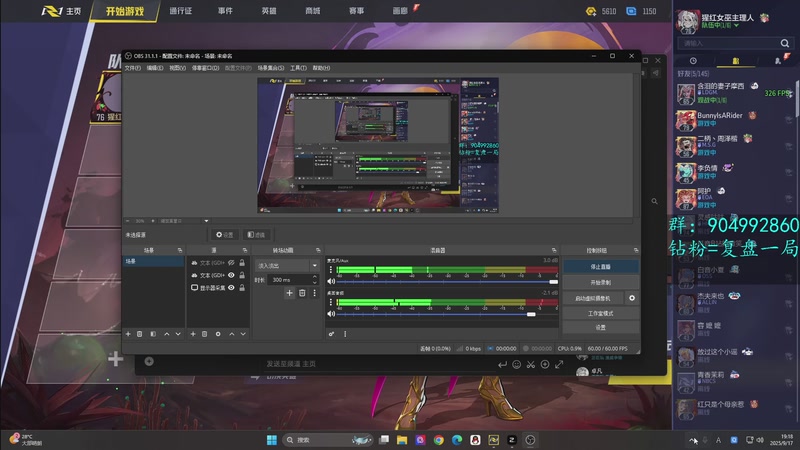
Task: Move scene up with Scenes panel up arrow
Action: coord(166,334)
